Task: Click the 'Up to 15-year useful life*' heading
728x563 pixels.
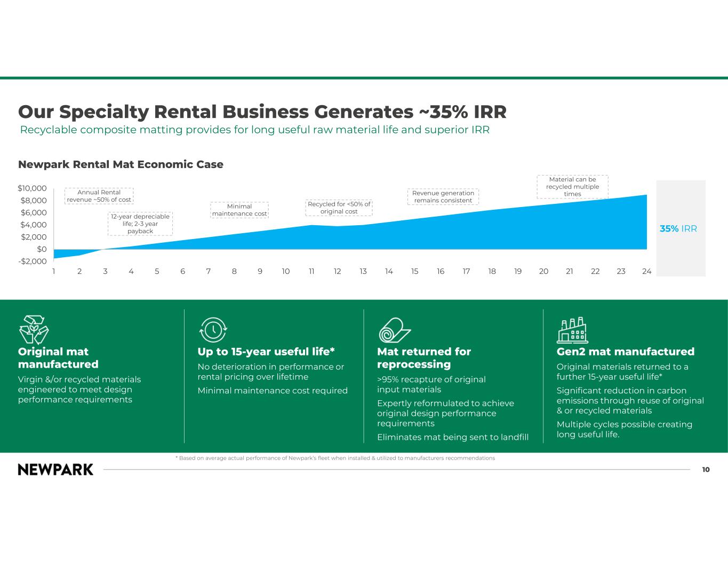Action: (266, 352)
